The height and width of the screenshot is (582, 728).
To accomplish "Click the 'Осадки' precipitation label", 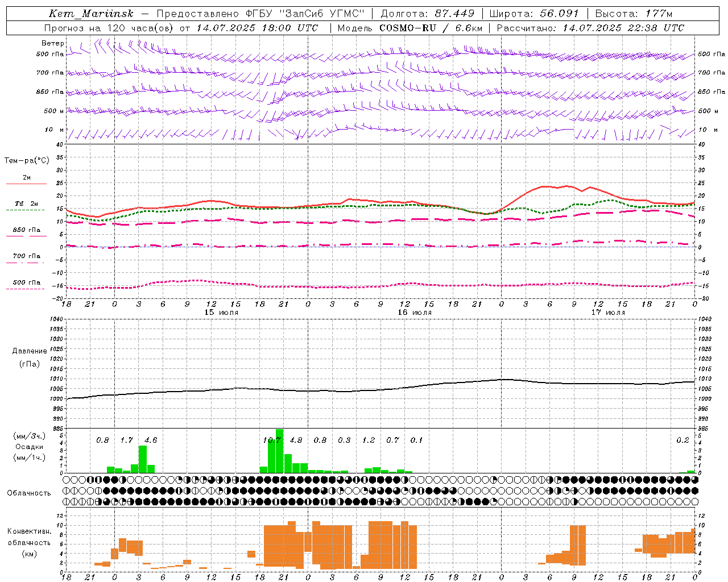I will 29,447.
